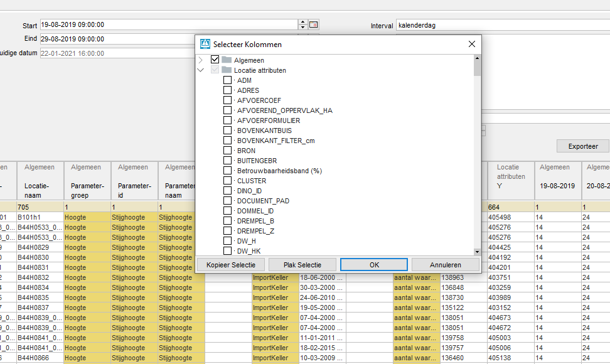This screenshot has width=610, height=364.
Task: Click the 403152 Y-coordinate cell
Action: [x=511, y=308]
